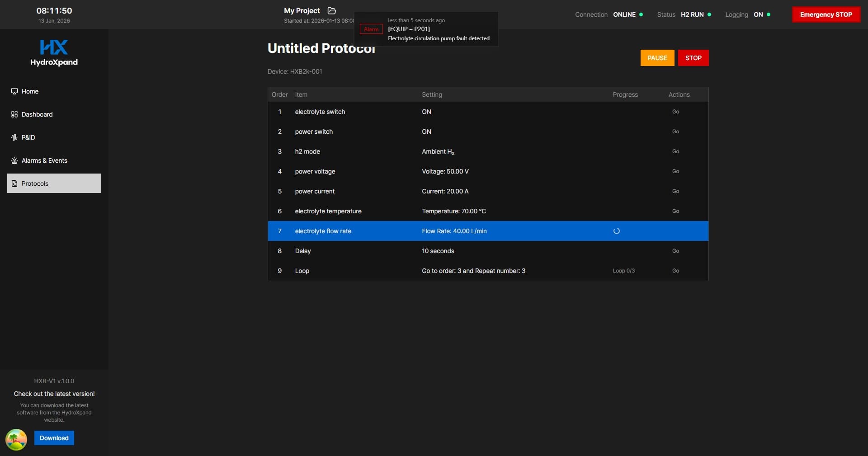This screenshot has width=868, height=456.
Task: Stop the protocol with red STOP button
Action: coord(693,58)
